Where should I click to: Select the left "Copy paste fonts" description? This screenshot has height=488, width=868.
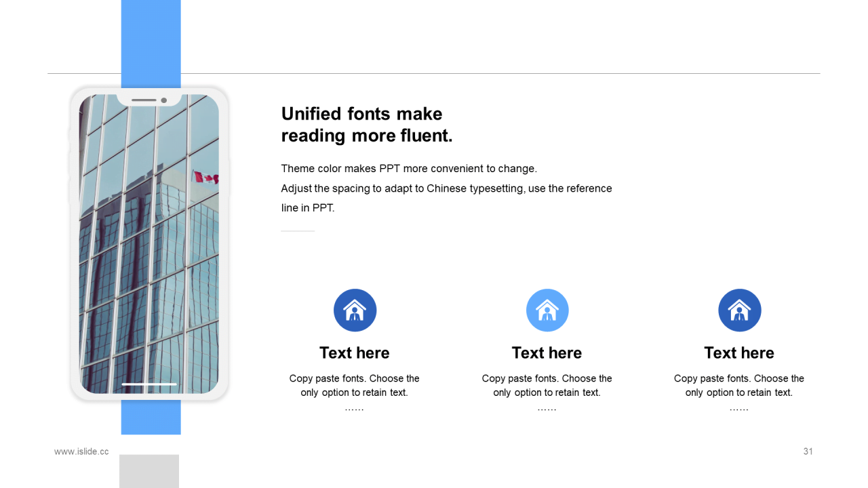[355, 386]
